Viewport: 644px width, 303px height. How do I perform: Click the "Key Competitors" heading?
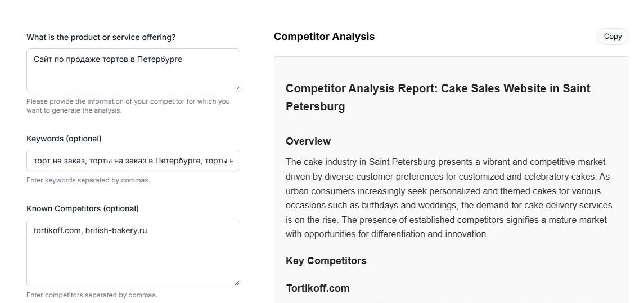326,261
